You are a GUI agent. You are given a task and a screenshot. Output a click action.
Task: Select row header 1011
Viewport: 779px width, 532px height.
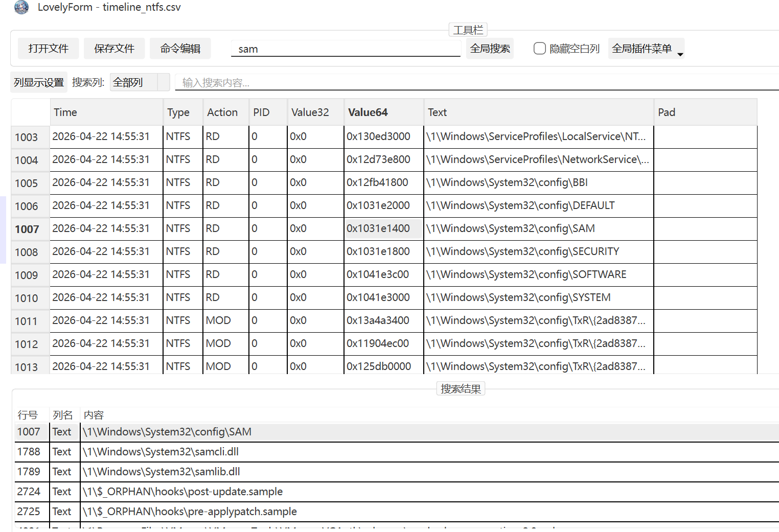[30, 321]
